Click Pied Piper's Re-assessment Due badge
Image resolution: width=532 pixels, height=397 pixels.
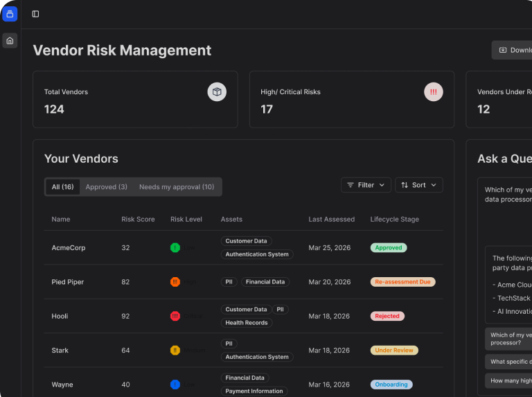(x=402, y=282)
